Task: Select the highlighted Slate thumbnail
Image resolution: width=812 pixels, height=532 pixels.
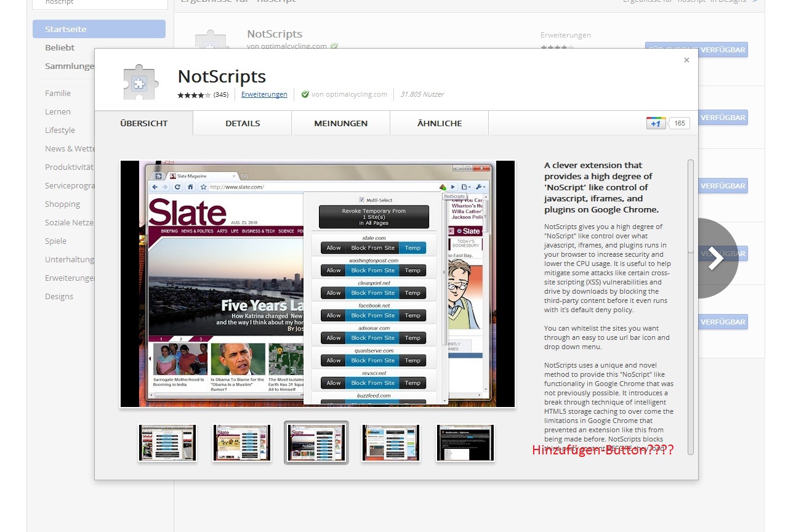Action: 316,443
